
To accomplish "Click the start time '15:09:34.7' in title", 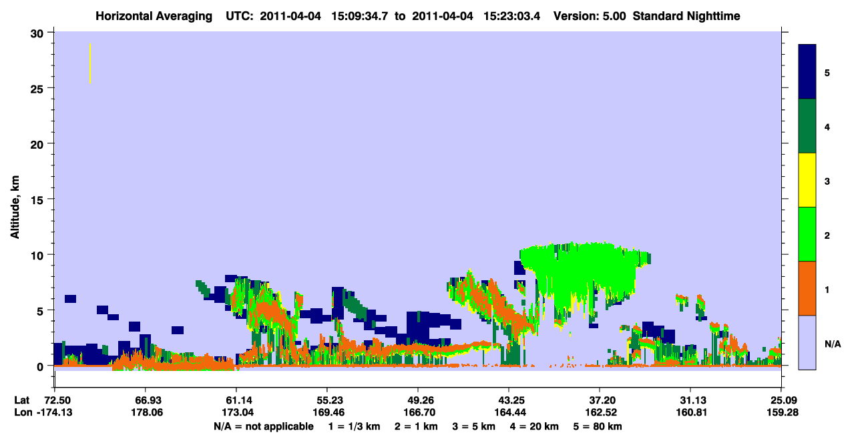I will point(361,15).
